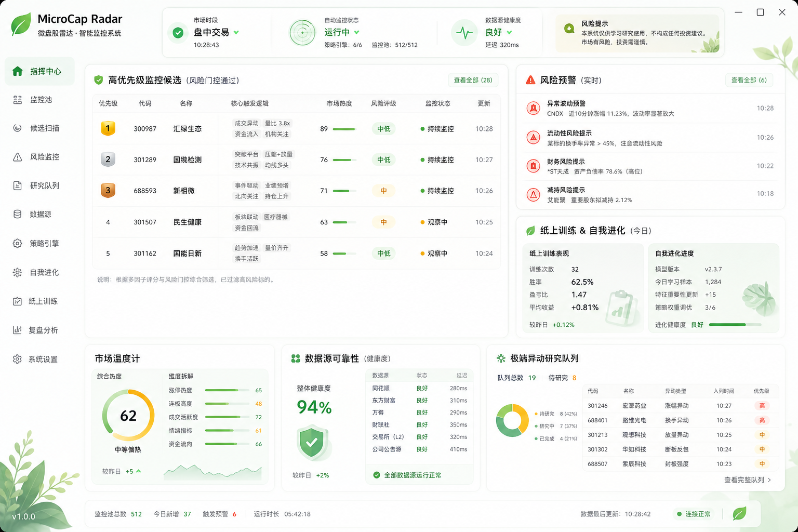Image resolution: width=798 pixels, height=532 pixels.
Task: Click the alert icon for 流动性风险提示
Action: click(x=533, y=138)
